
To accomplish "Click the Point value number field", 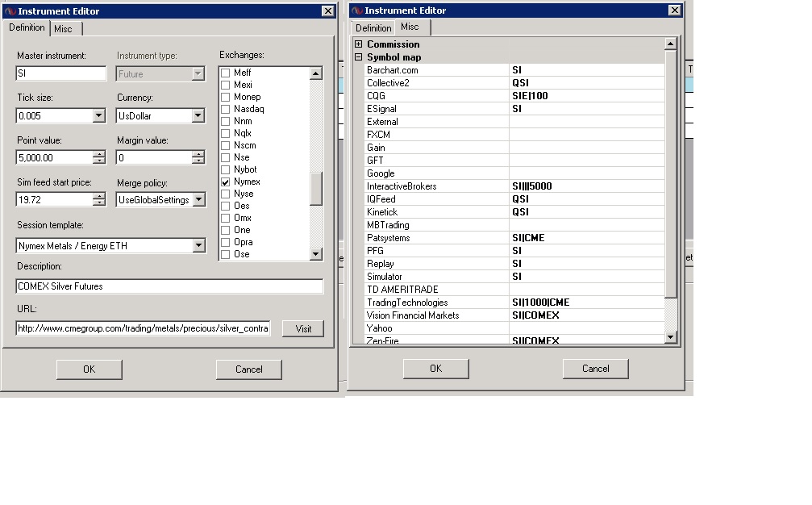I will click(x=55, y=157).
